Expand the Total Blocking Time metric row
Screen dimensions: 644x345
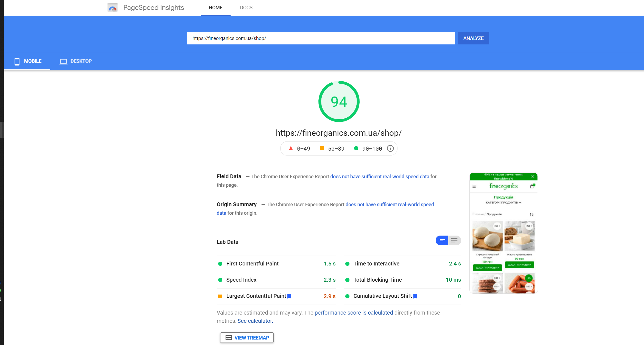tap(402, 280)
